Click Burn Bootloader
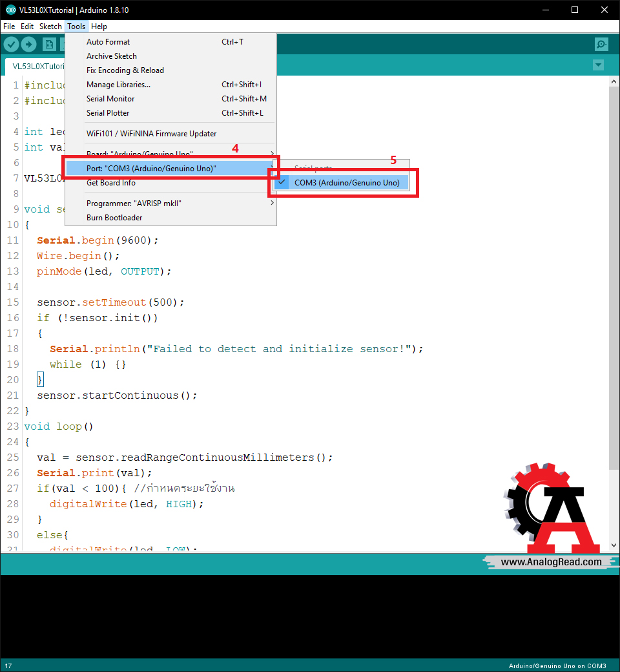Image resolution: width=620 pixels, height=672 pixels. [170, 217]
